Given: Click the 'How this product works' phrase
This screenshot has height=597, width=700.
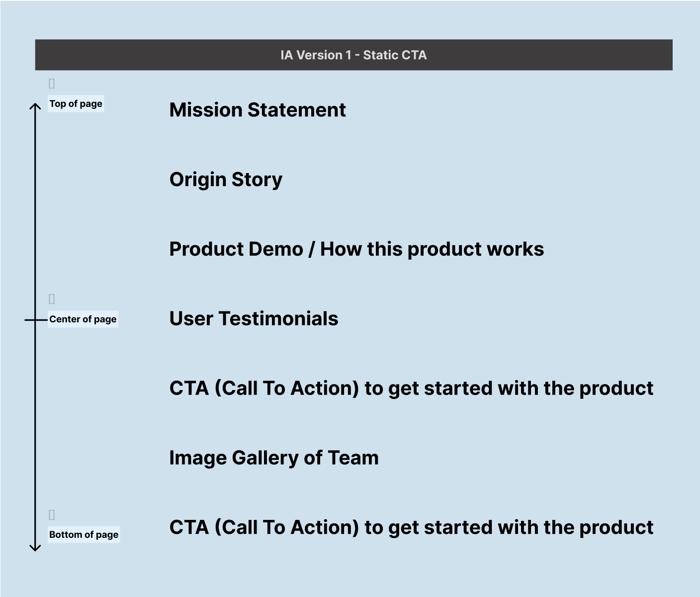Looking at the screenshot, I should (432, 249).
